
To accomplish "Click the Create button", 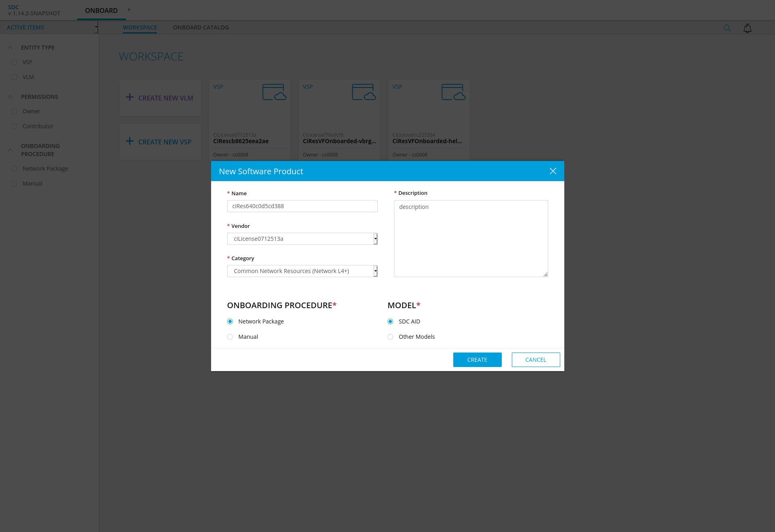I will pyautogui.click(x=477, y=360).
